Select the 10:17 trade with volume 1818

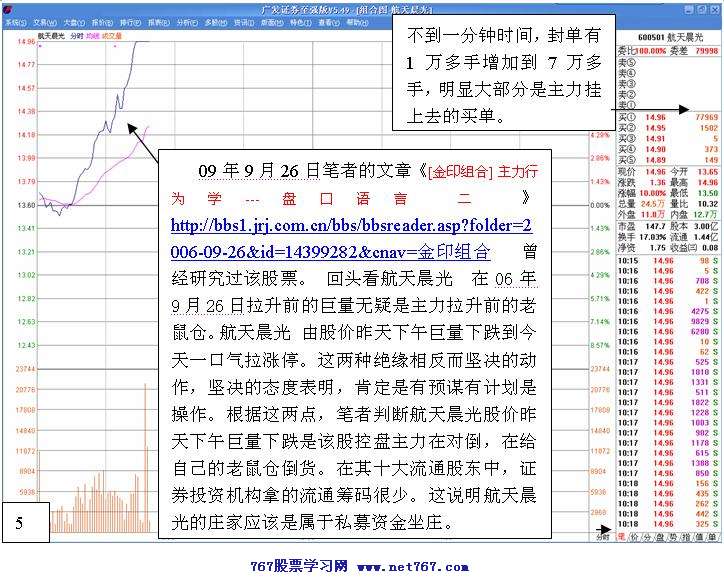pos(668,372)
